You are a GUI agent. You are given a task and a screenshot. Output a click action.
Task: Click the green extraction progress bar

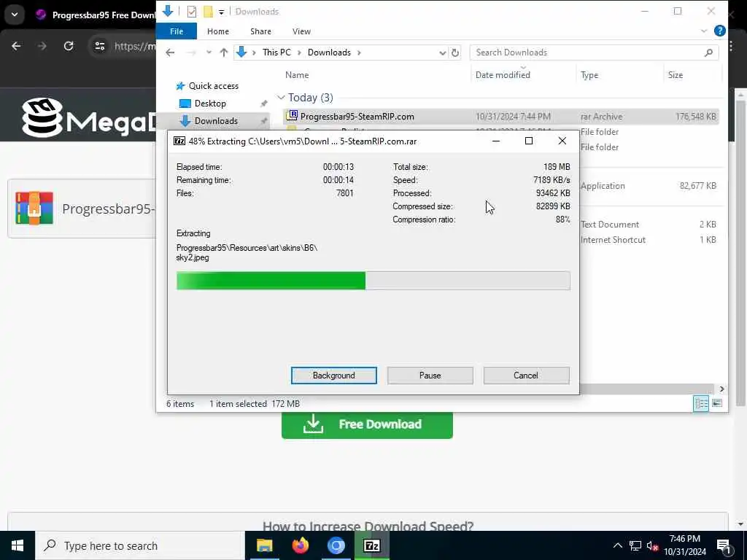373,281
